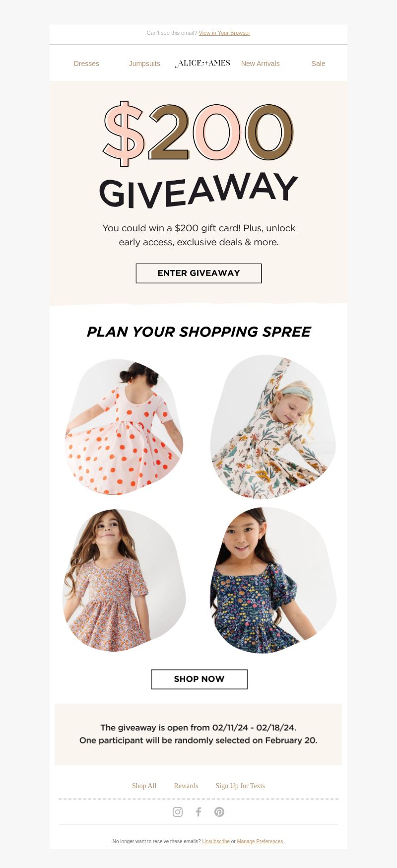Select the cream floral dress photo
The width and height of the screenshot is (397, 868).
[x=273, y=427]
